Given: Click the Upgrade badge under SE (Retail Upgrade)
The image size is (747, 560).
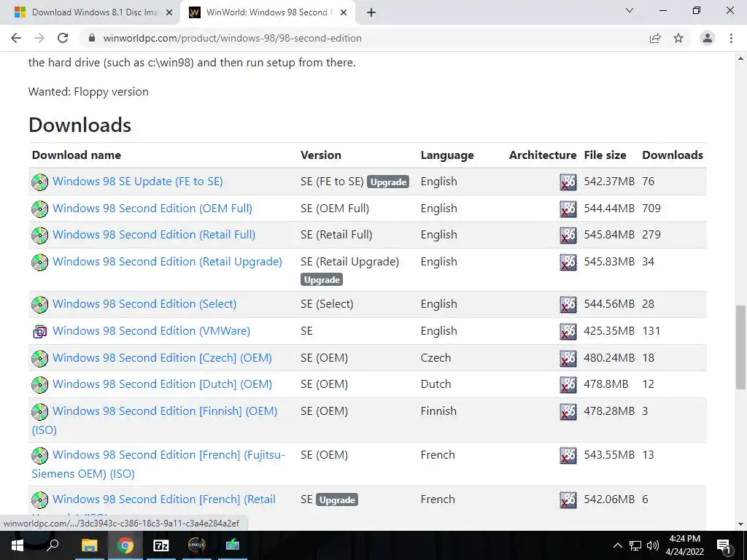Looking at the screenshot, I should point(322,279).
